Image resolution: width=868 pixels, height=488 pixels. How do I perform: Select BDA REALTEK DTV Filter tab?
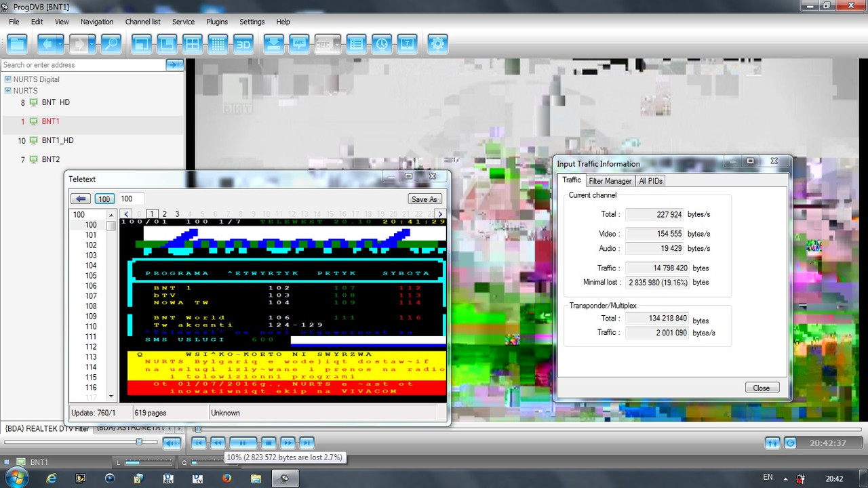click(47, 428)
